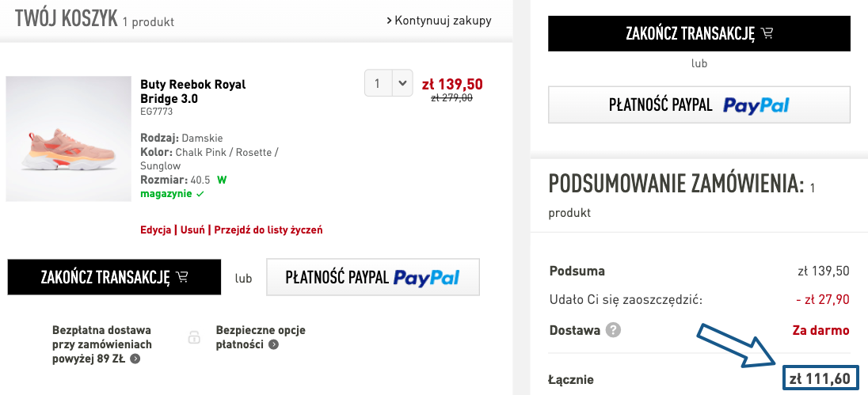
Task: Click the 'Bezpłatna dostawa' information text
Action: (x=101, y=344)
